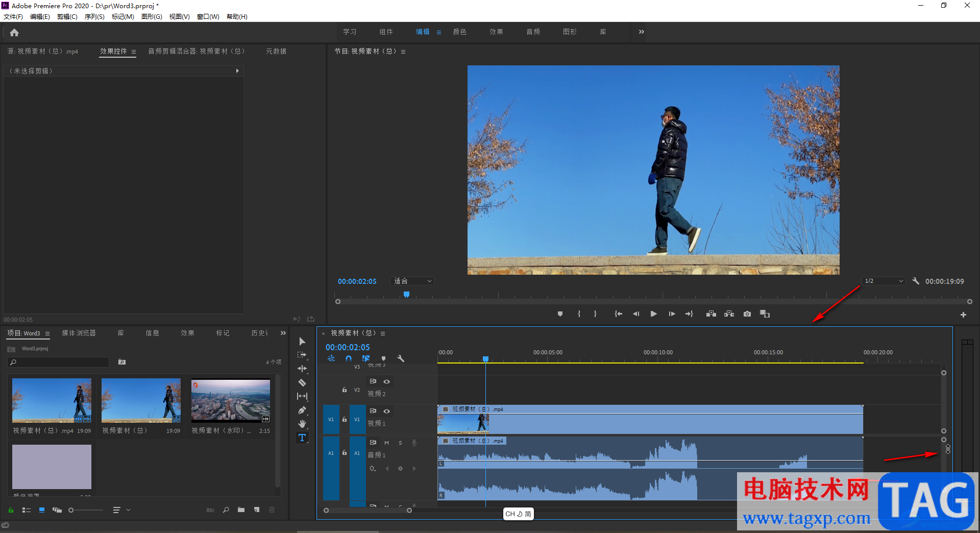Mute audio track A1 with M button

[386, 443]
